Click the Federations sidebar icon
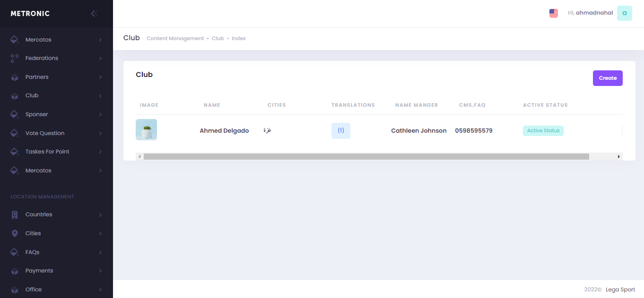This screenshot has height=298, width=644. 15,58
